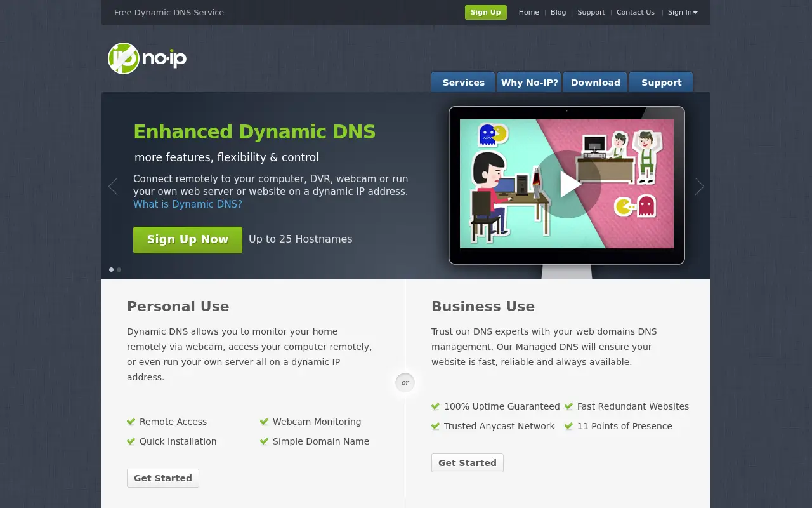812x508 pixels.
Task: Open the Why No-IP? tab
Action: pyautogui.click(x=529, y=82)
